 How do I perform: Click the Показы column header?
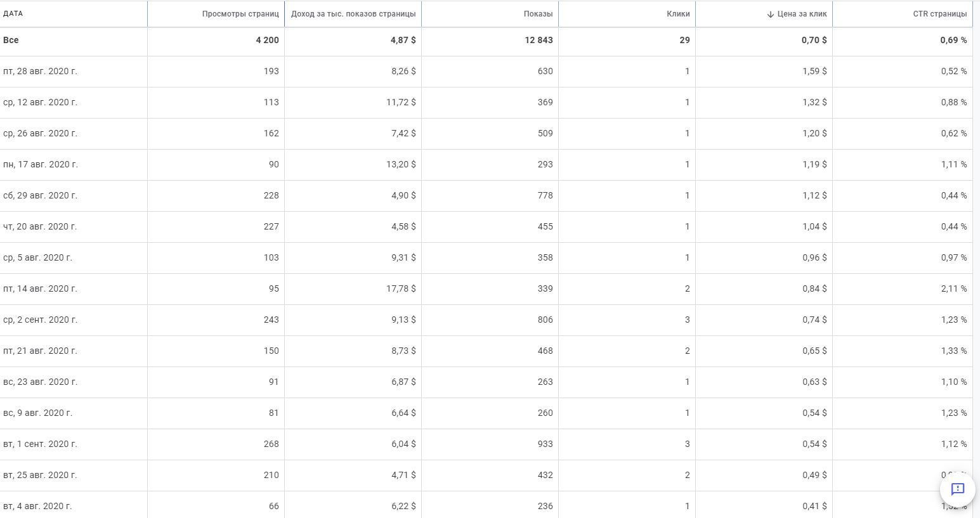[537, 14]
